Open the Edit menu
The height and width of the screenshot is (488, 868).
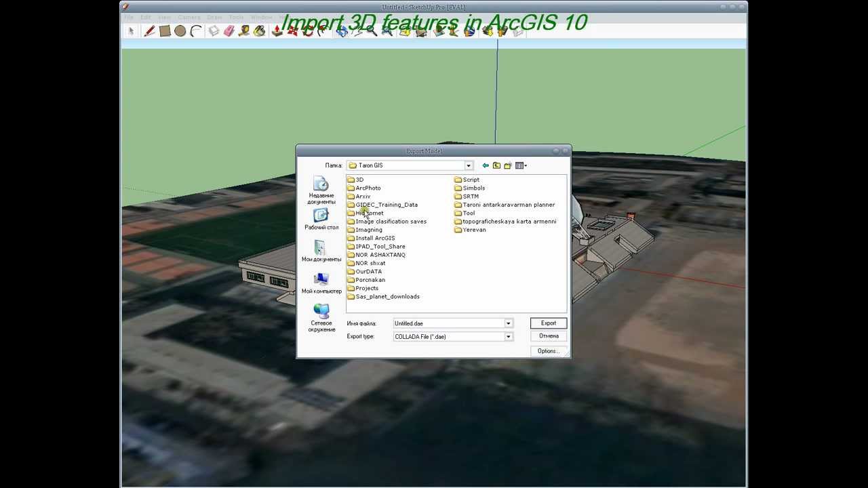(146, 17)
